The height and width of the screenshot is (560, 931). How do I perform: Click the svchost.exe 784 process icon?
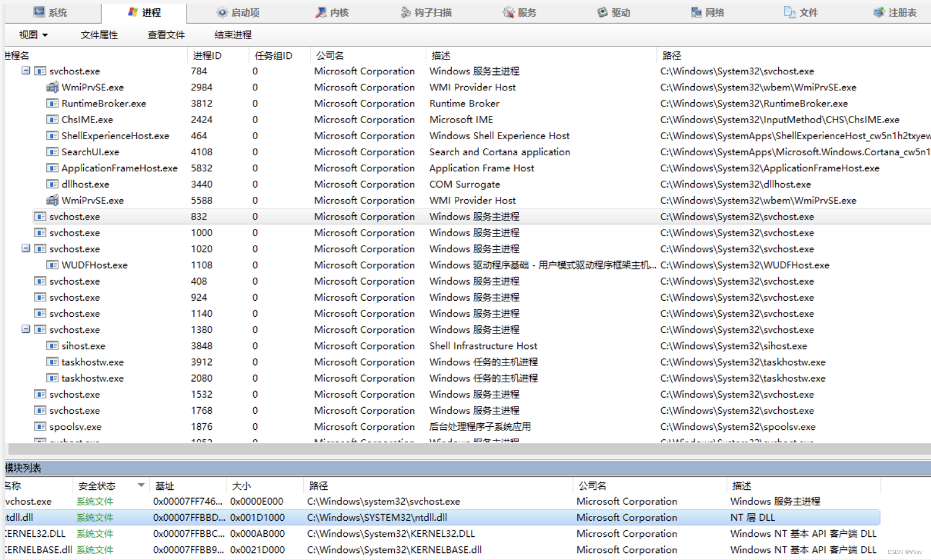(x=40, y=71)
